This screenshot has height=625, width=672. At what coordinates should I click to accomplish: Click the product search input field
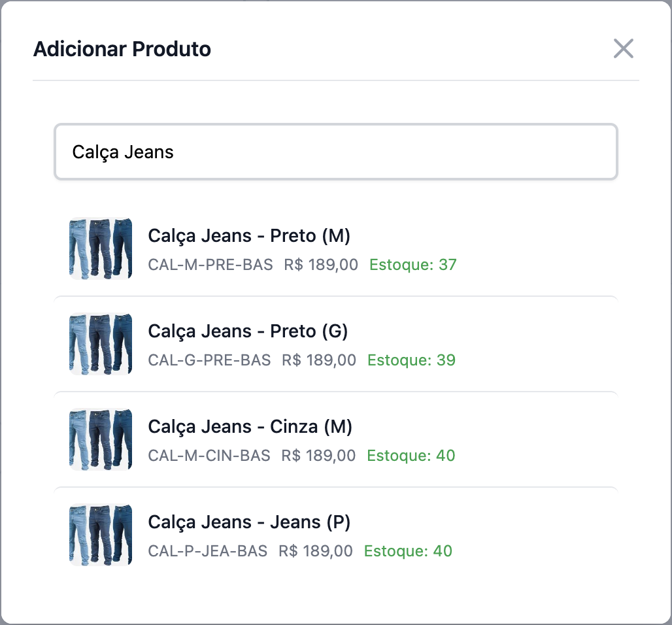pyautogui.click(x=336, y=152)
